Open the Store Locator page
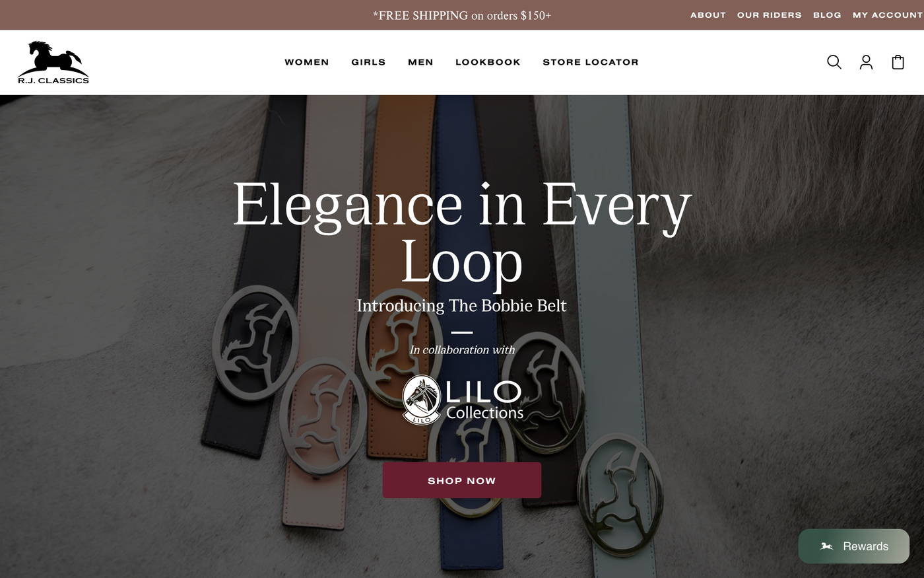The width and height of the screenshot is (924, 578). (x=591, y=62)
